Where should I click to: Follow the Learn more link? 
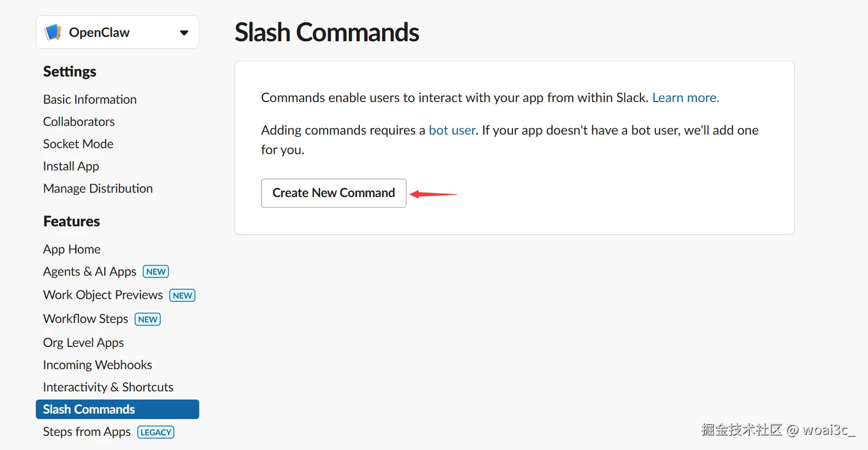coord(685,98)
